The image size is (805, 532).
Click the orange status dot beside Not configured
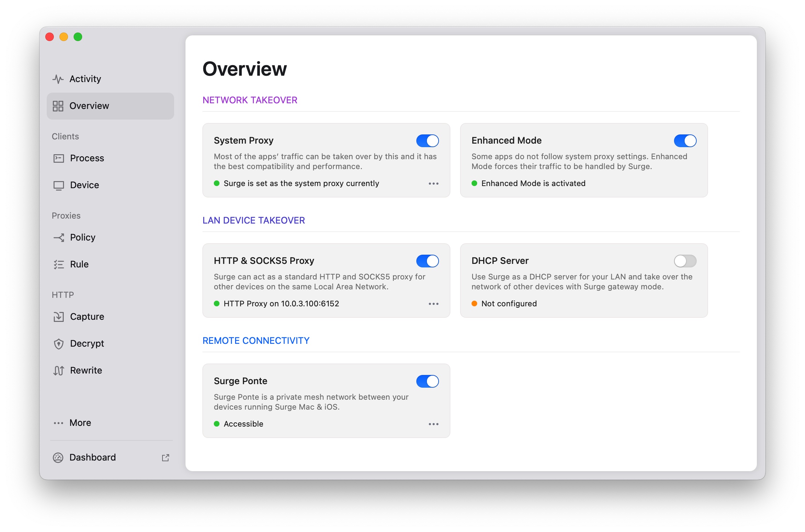click(x=474, y=303)
